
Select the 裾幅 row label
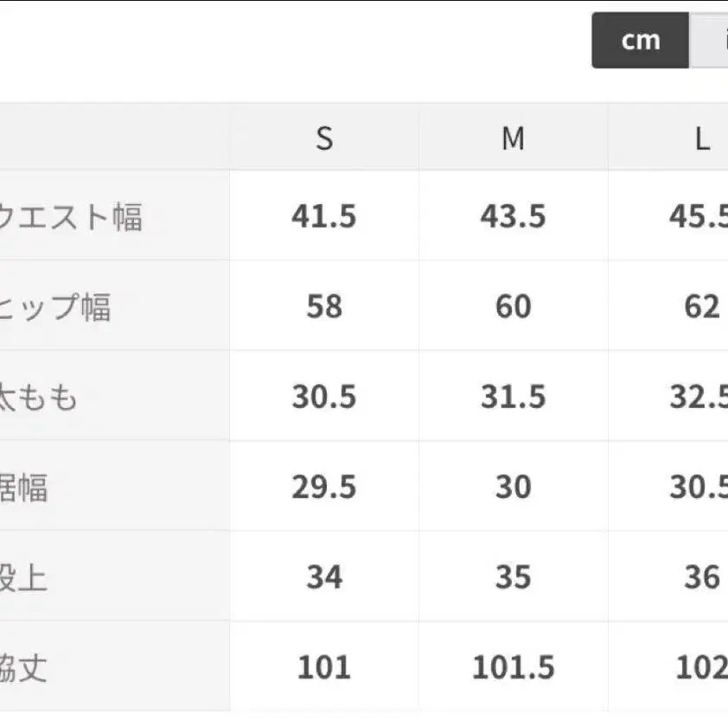coord(23,487)
